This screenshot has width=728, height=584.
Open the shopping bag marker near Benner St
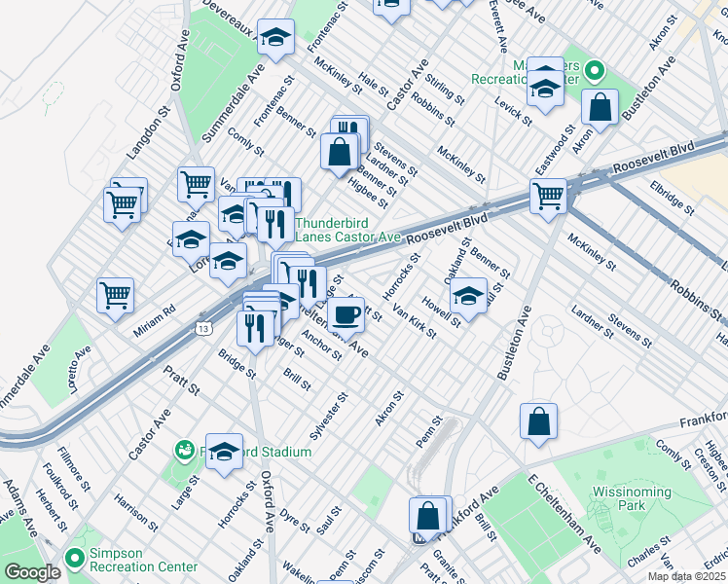[340, 152]
